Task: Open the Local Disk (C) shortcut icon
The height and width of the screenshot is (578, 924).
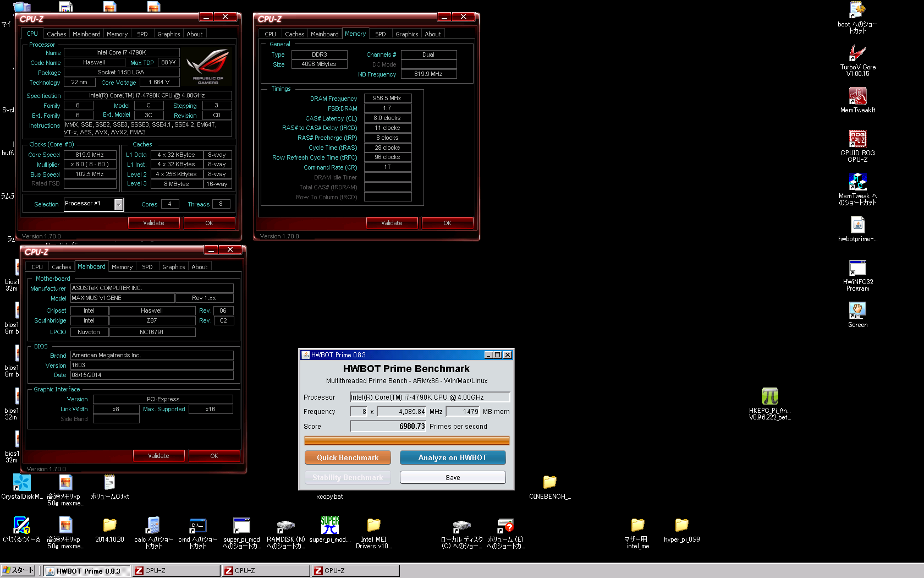Action: pos(461,525)
